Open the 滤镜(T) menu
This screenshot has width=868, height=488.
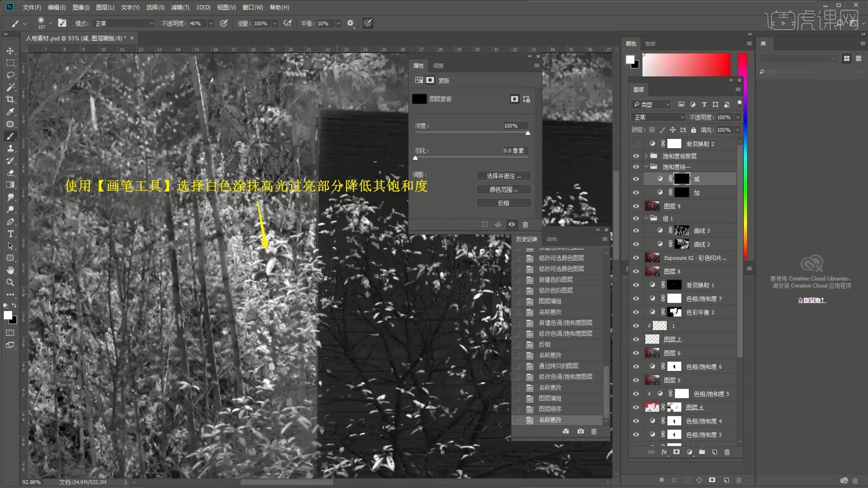point(180,7)
